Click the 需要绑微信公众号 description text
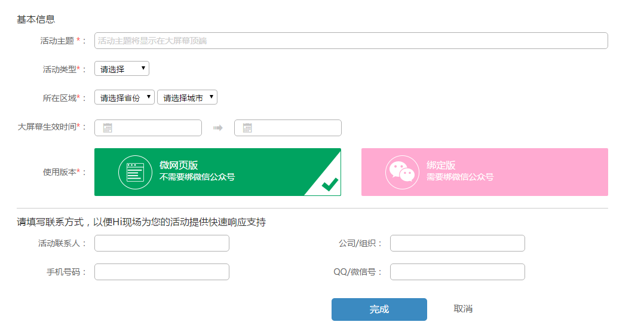644x331 pixels. tap(460, 177)
